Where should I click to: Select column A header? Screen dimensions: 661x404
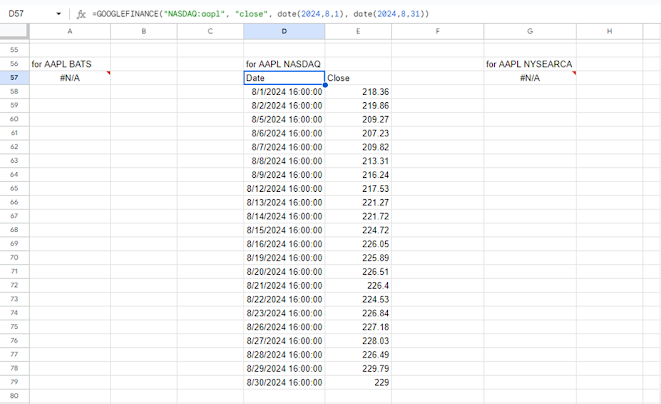70,31
